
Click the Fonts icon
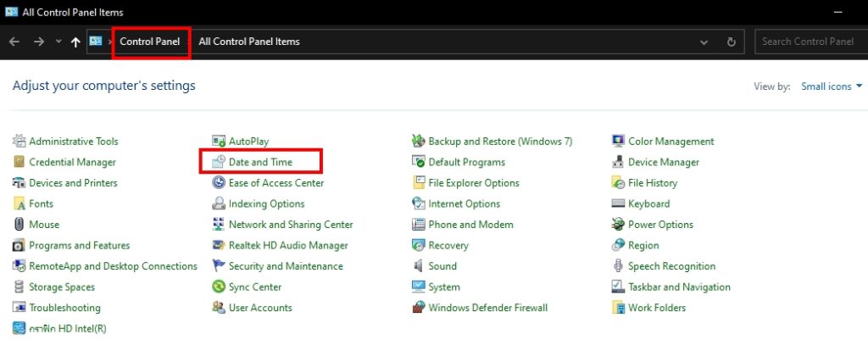tap(19, 203)
